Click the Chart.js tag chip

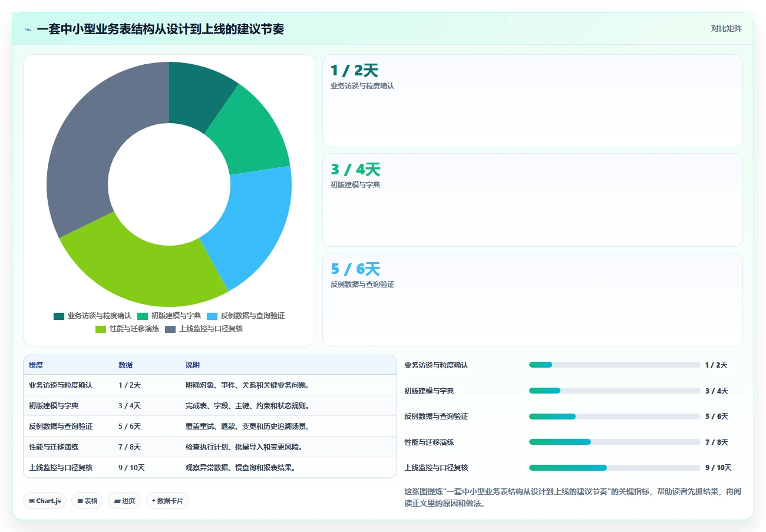point(45,501)
